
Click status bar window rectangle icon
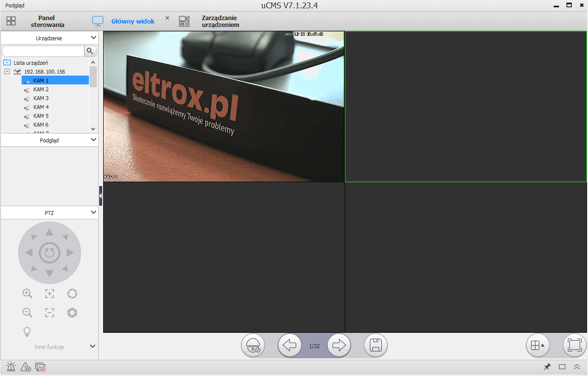(x=562, y=367)
